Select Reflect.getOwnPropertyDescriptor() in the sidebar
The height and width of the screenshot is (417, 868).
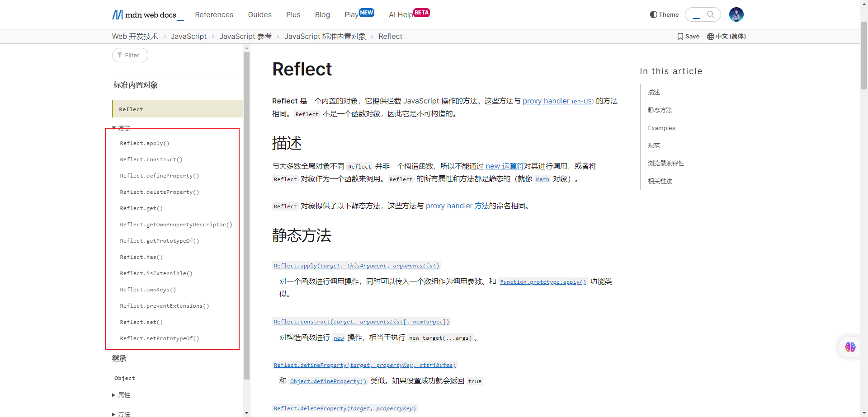[176, 225]
